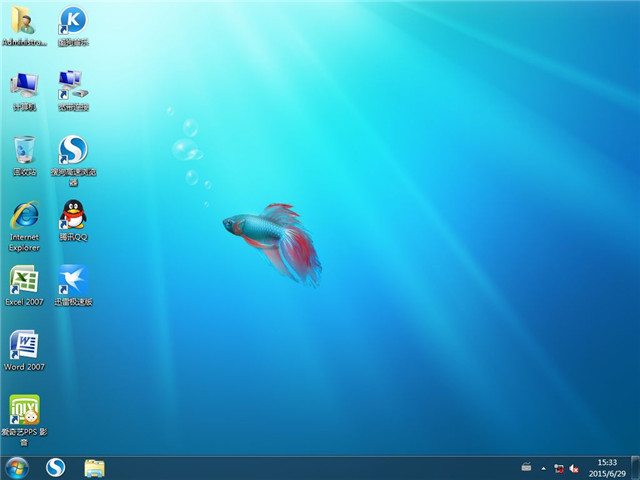Viewport: 640px width, 480px height.
Task: Open the Administrator user folder icon
Action: pyautogui.click(x=24, y=25)
